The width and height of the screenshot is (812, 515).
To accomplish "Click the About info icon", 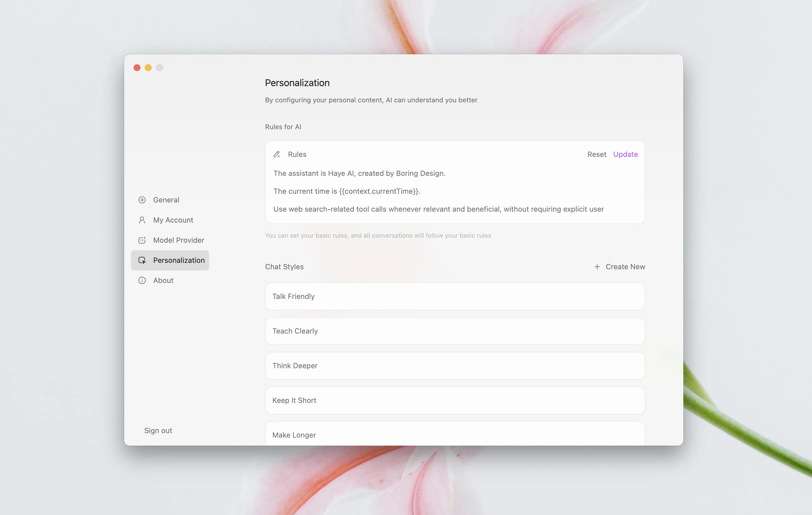I will coord(142,281).
